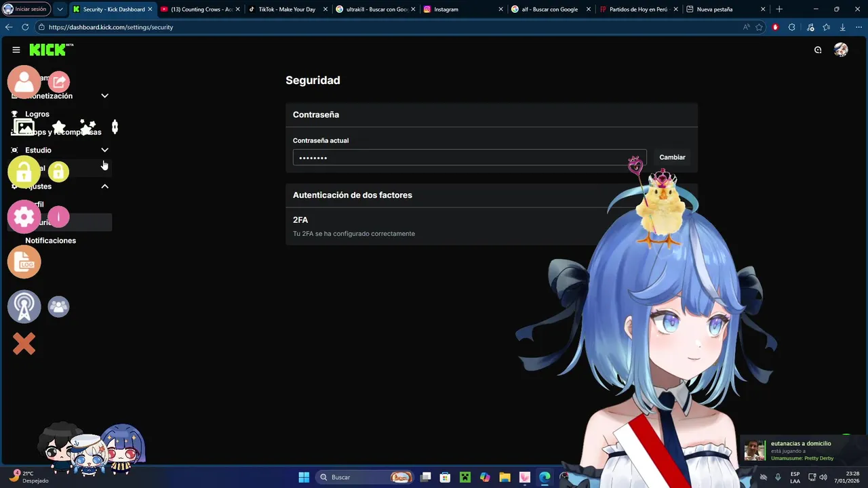Click the Contraseña actual password field
Viewport: 868px width, 488px height.
pos(469,157)
